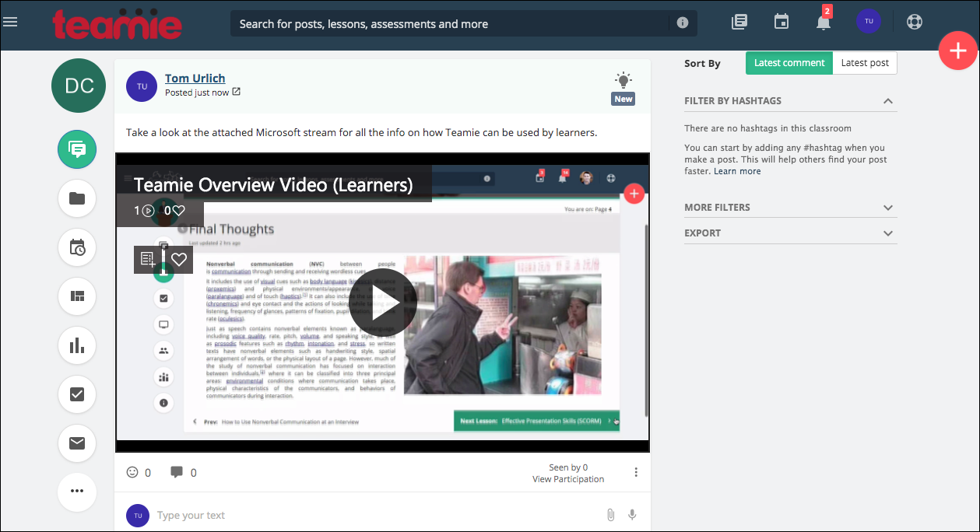Open the calendar-clock icon in the sidebar
The image size is (980, 532).
pos(77,248)
